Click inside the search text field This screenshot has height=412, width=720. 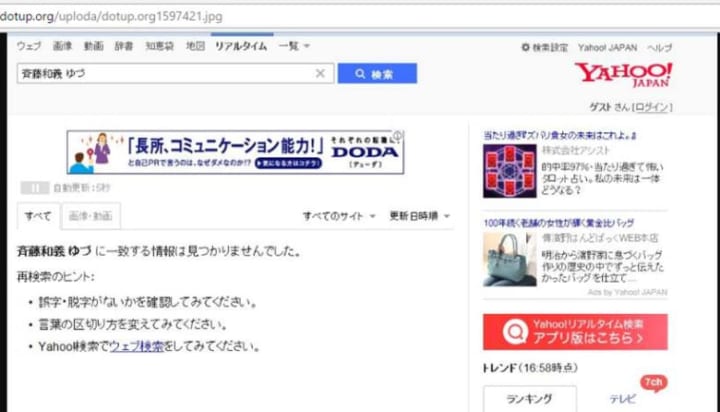tap(160, 74)
